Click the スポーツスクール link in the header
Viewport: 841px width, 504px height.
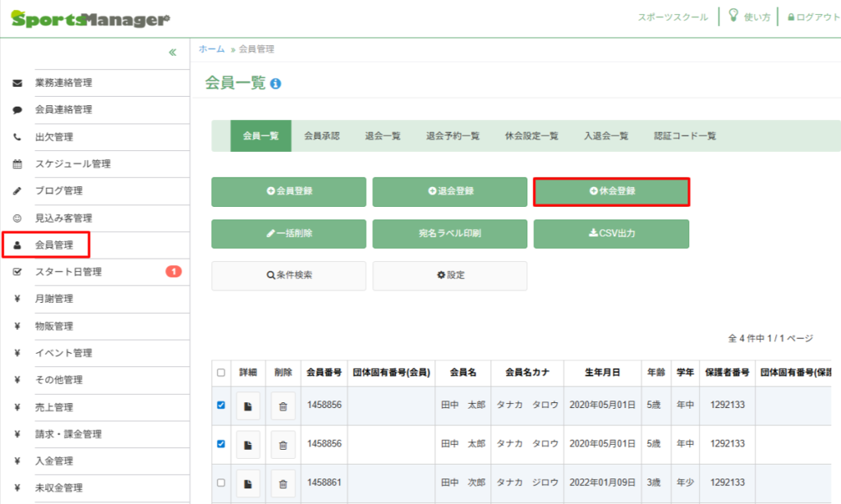(673, 17)
